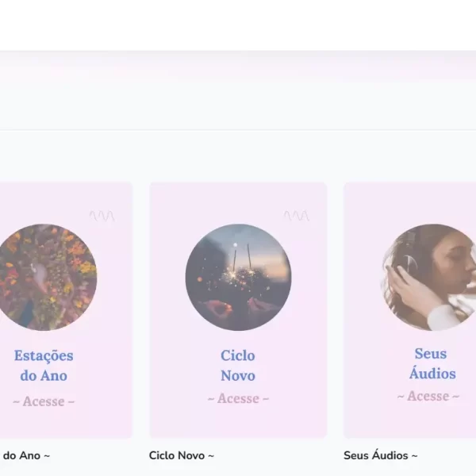
Task: Click the 'Seus Áudios ~' caption below the card
Action: coord(380,455)
